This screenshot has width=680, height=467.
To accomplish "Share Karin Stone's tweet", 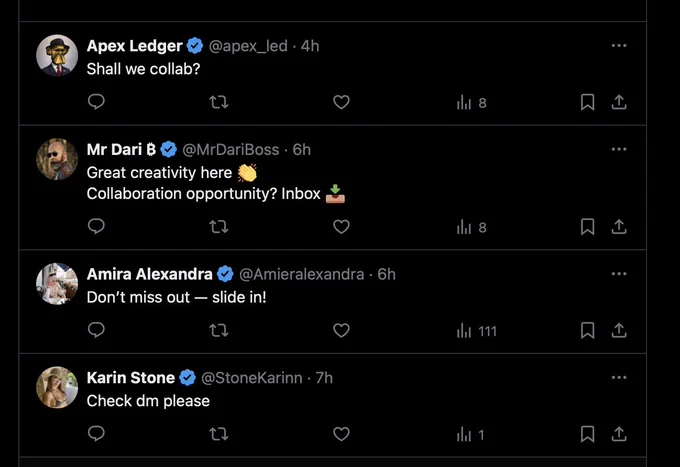I will [619, 434].
